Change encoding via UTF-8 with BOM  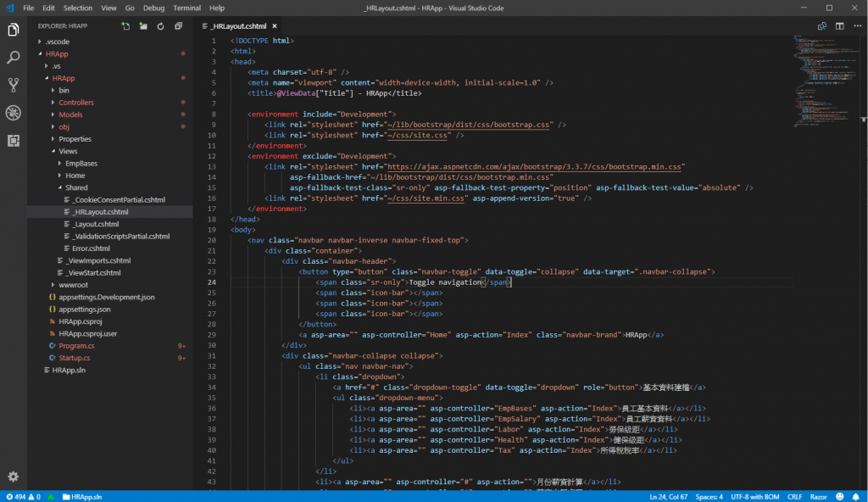[x=754, y=497]
